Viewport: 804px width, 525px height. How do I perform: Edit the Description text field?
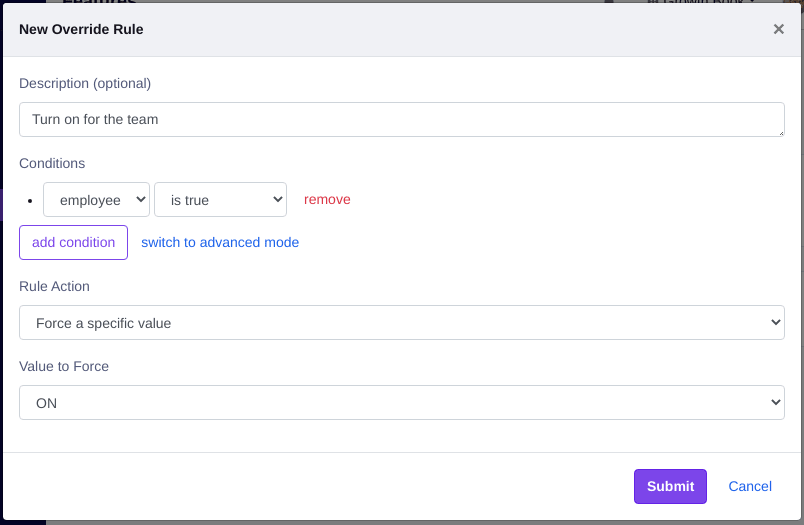pyautogui.click(x=401, y=119)
